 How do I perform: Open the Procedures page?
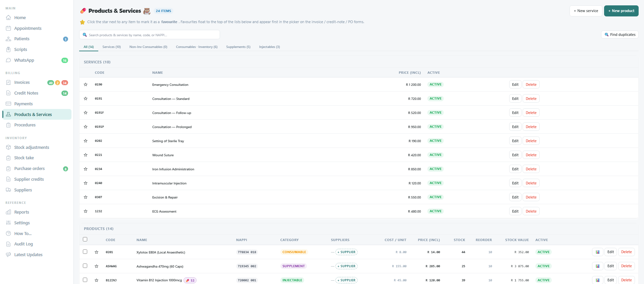coord(37,125)
